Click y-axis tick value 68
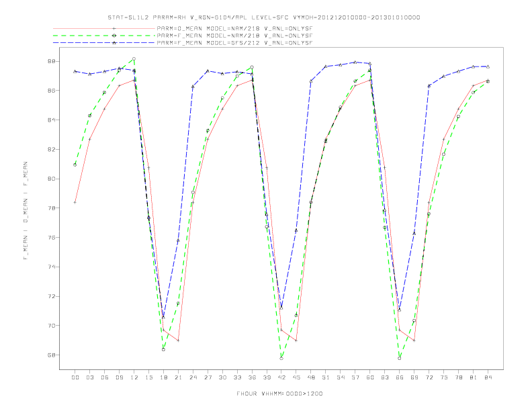Screen dimensions: 532x411 (x=51, y=355)
